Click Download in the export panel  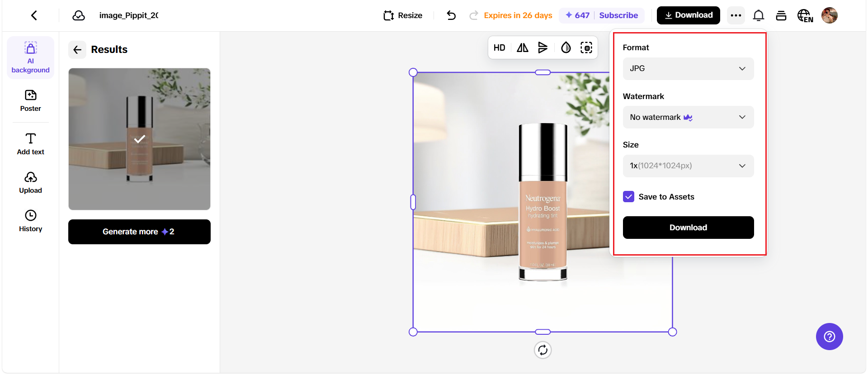(688, 228)
